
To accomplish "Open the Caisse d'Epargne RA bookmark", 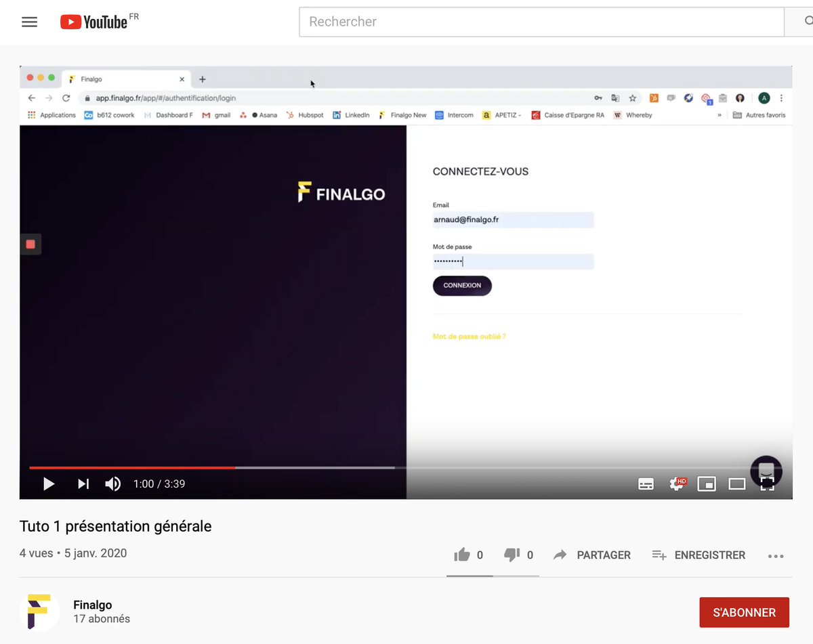I will (x=568, y=115).
